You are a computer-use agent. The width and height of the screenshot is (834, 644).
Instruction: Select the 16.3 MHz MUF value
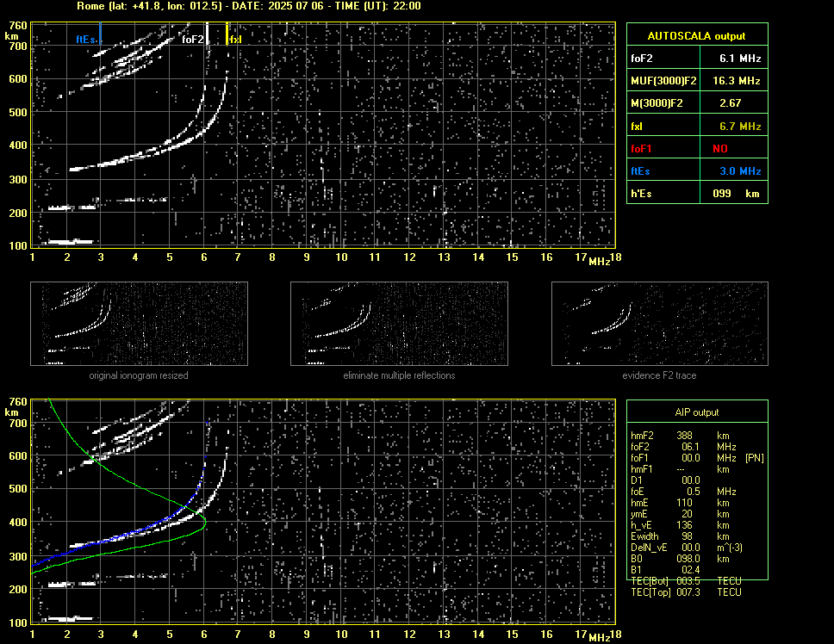point(737,81)
